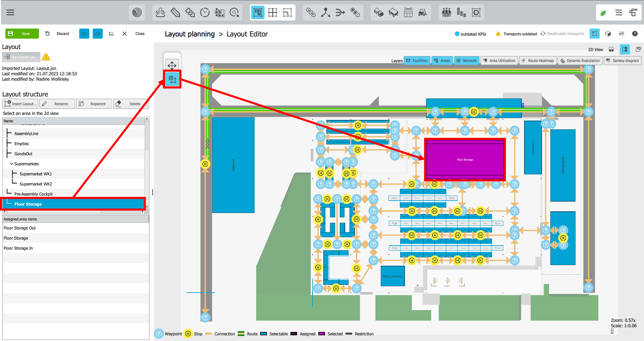The height and width of the screenshot is (341, 644).
Task: Select the route-in-layout icon
Action: click(287, 12)
